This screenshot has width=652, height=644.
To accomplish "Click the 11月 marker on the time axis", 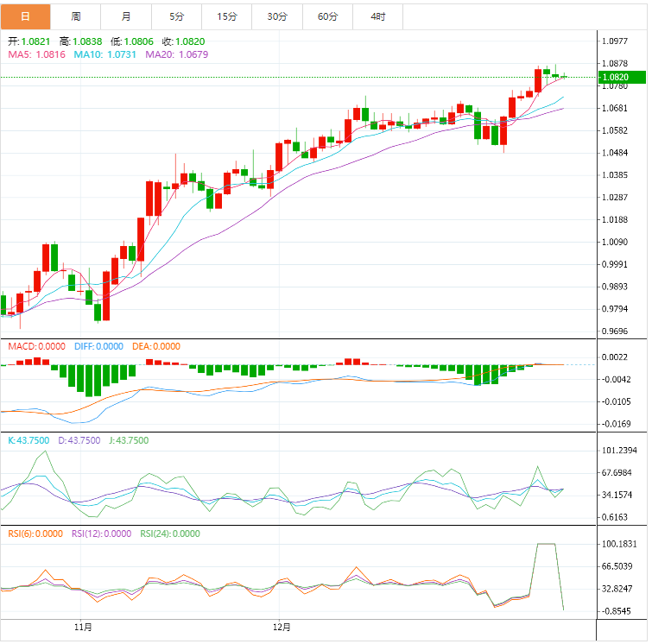I will [83, 626].
